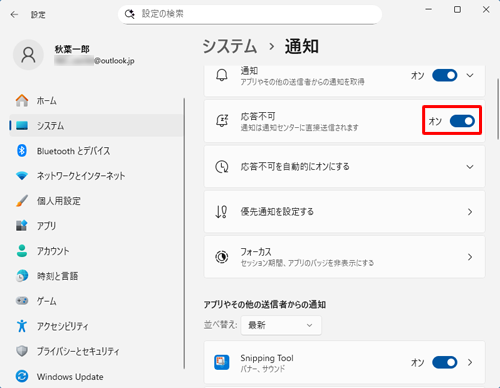Click the 個人用設定 paintbrush icon
Image resolution: width=500 pixels, height=388 pixels.
point(22,201)
